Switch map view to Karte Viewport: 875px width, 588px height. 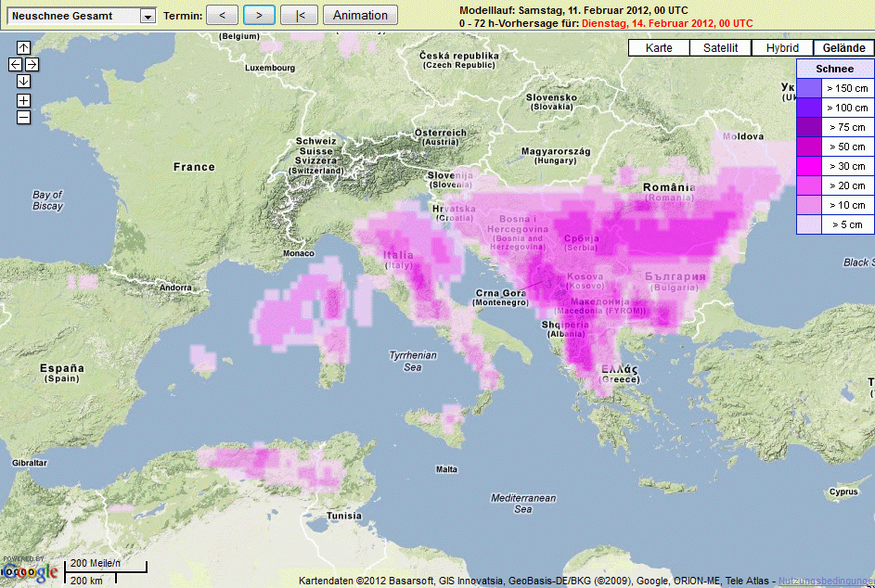point(659,48)
